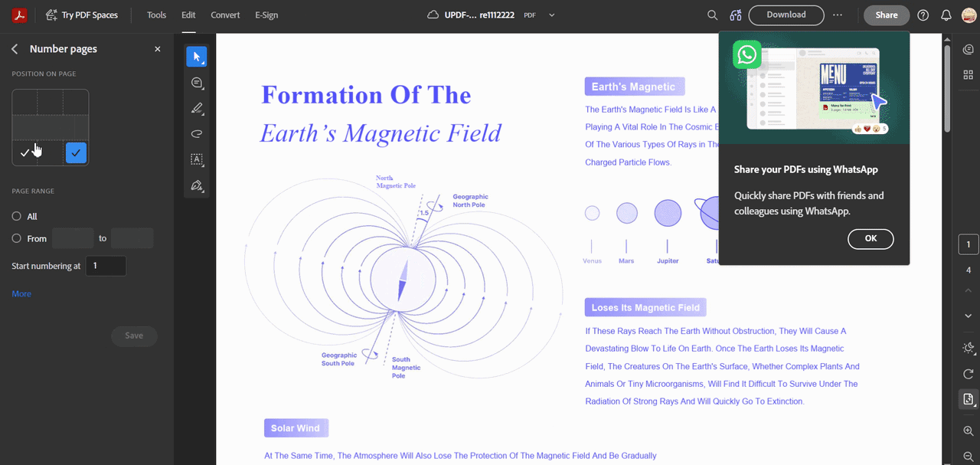Choose the Select arrow tool
Viewport: 980px width, 465px height.
pyautogui.click(x=197, y=57)
